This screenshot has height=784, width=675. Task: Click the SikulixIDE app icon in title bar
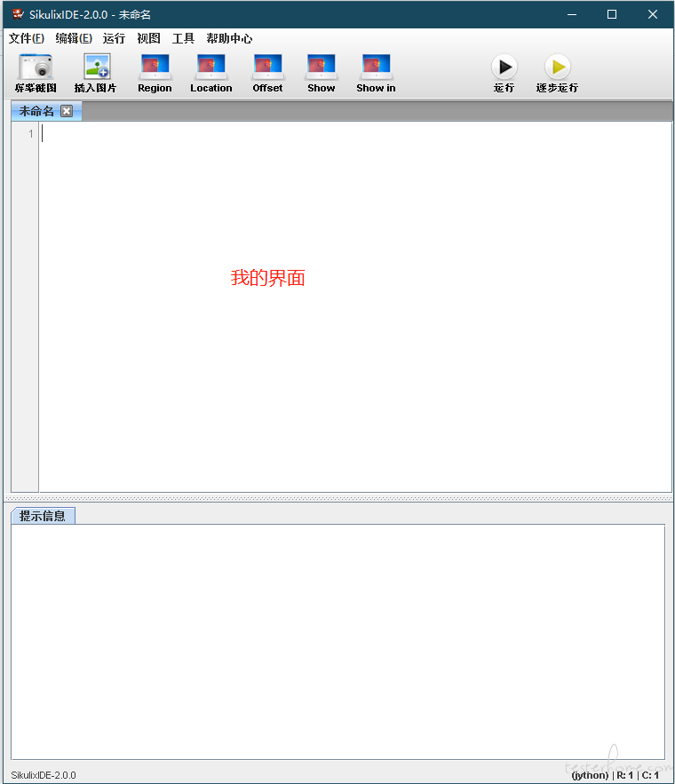click(18, 14)
